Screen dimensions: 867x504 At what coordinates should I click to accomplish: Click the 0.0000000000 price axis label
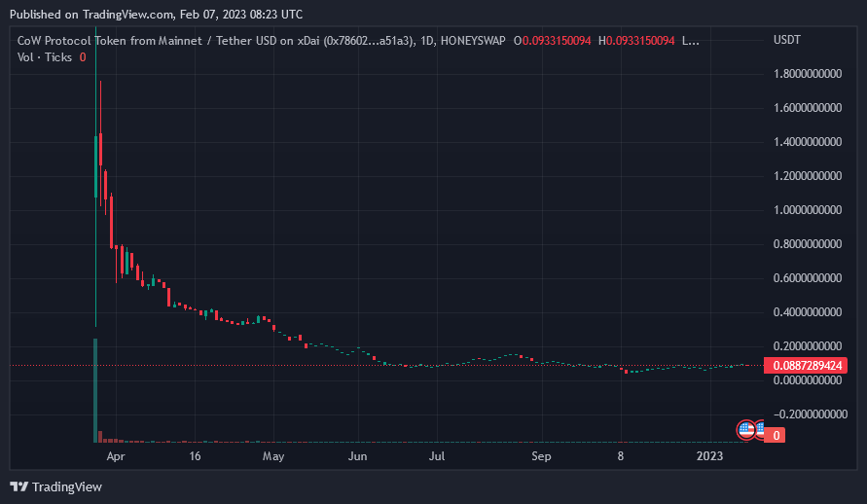pos(808,380)
